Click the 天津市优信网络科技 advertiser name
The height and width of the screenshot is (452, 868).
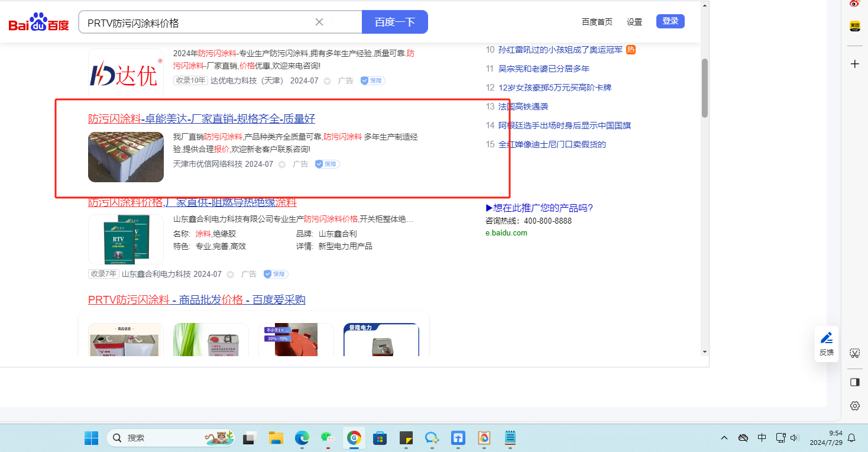pos(208,164)
